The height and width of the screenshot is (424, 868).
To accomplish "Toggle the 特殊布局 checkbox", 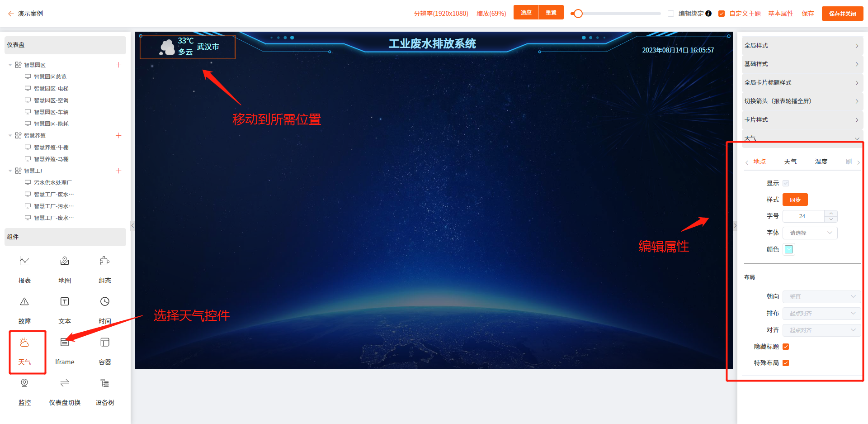I will (786, 363).
